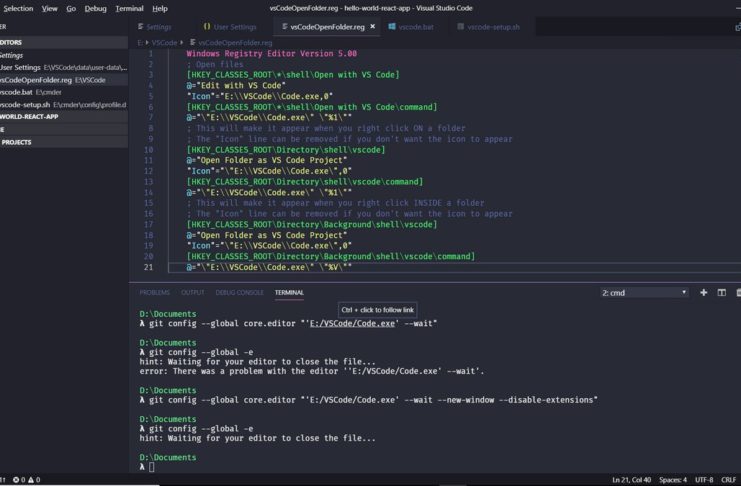This screenshot has width=741, height=486.
Task: Collapse the Open Editors section header
Action: click(x=64, y=42)
